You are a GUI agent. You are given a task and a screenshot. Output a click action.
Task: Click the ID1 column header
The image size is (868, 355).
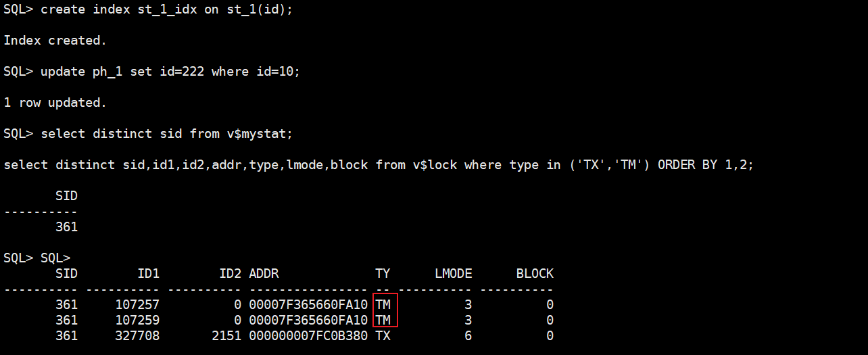148,274
